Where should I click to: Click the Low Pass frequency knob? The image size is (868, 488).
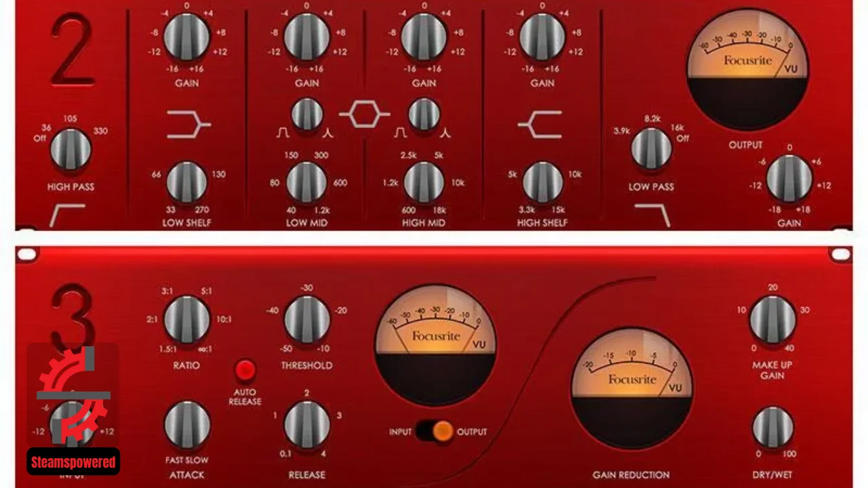tap(652, 149)
